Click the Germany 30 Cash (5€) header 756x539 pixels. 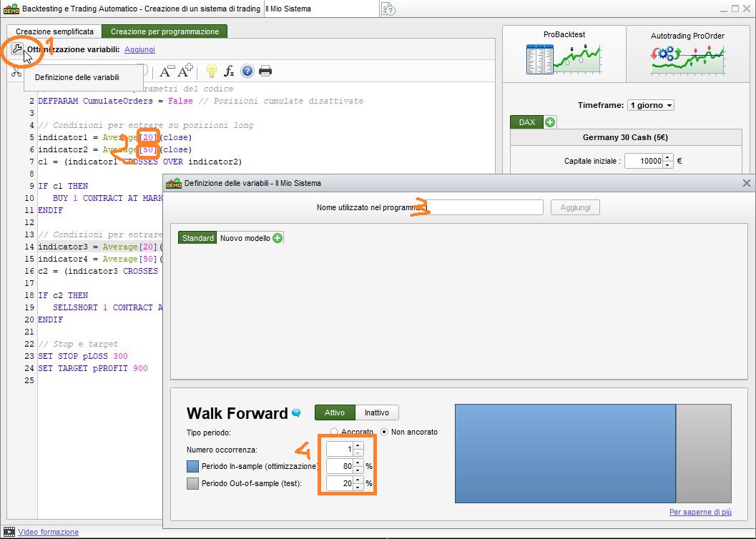(x=625, y=137)
